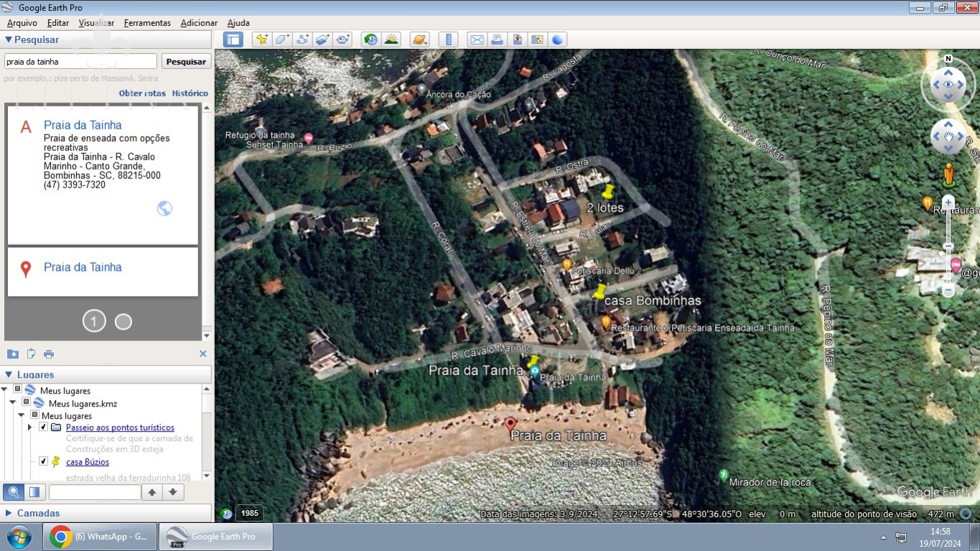Viewport: 980px width, 551px height.
Task: Print the map via the toolbar printer icon
Action: [x=497, y=40]
